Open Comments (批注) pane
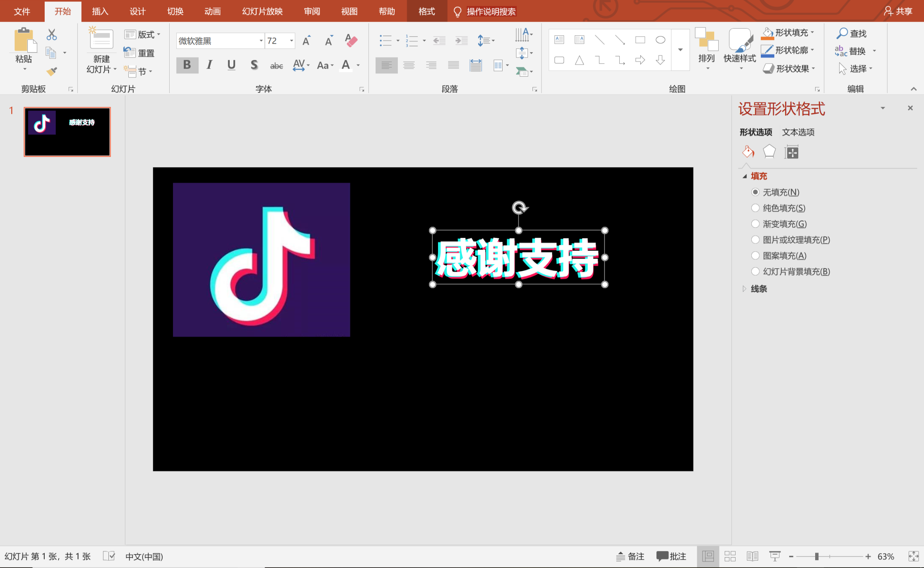The height and width of the screenshot is (568, 924). click(671, 556)
